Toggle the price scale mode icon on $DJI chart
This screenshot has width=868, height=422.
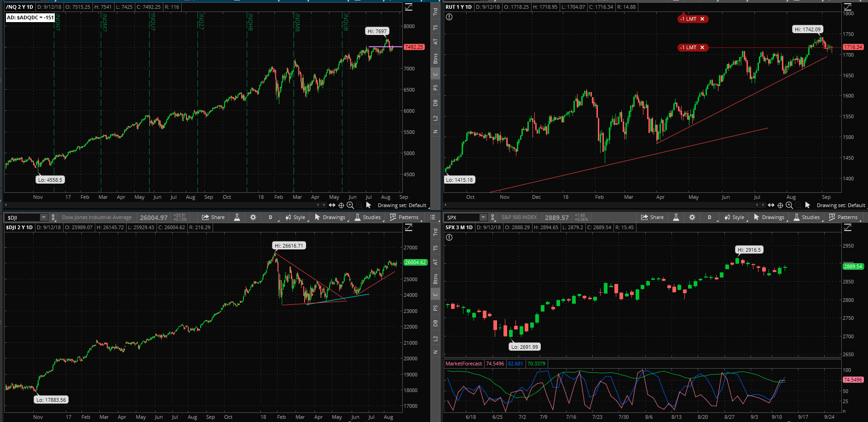409,227
